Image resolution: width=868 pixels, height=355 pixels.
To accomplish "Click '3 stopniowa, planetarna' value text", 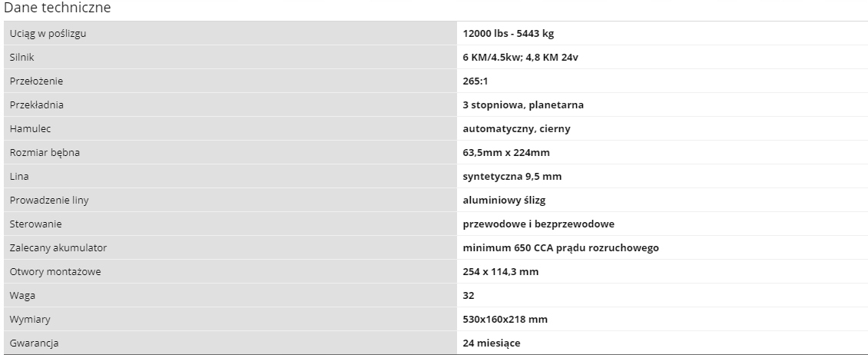I will pos(518,105).
